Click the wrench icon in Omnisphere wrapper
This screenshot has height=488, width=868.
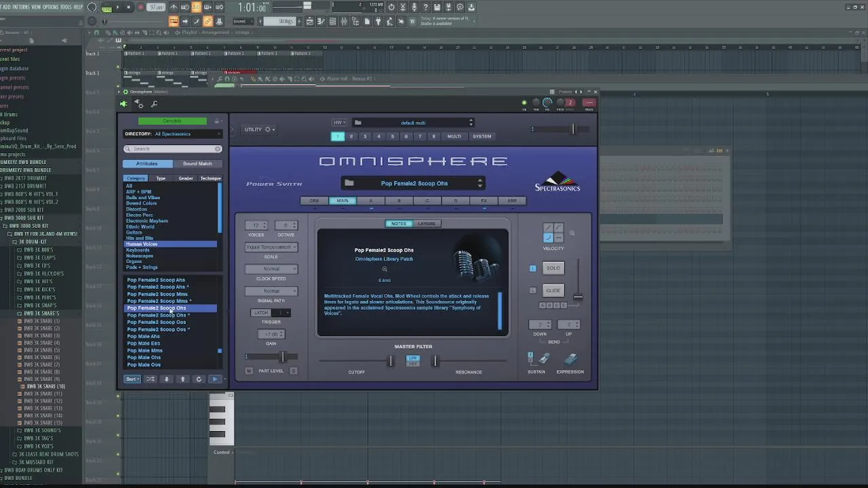[x=155, y=104]
